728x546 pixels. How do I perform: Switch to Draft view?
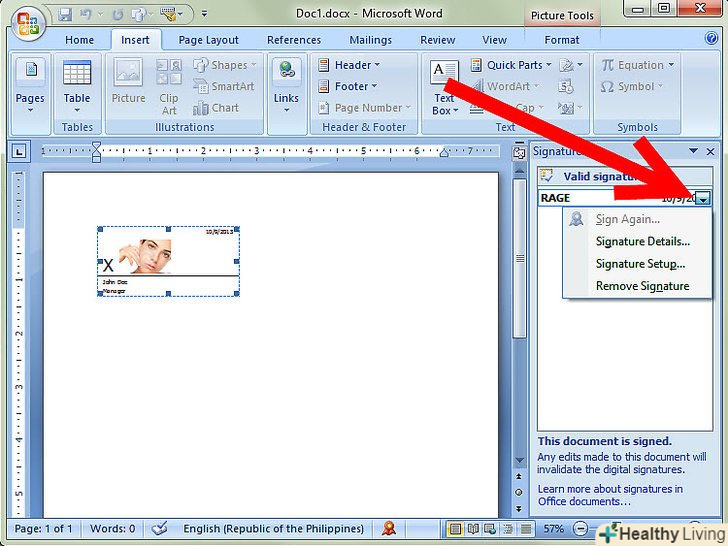coord(526,529)
